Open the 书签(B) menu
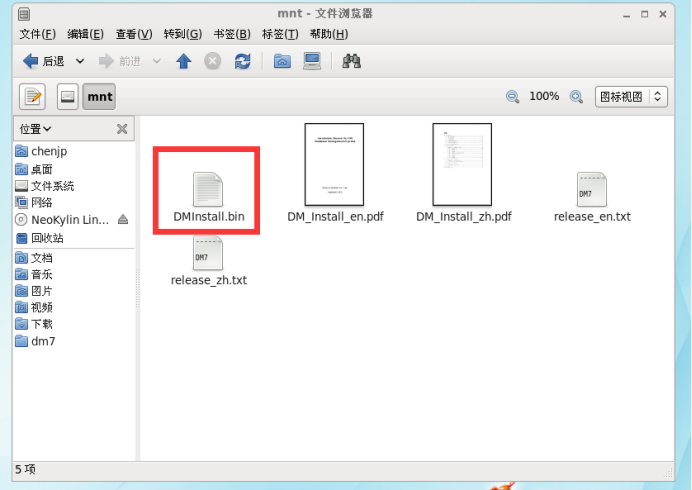Screen dimensions: 692x490 click(x=232, y=34)
